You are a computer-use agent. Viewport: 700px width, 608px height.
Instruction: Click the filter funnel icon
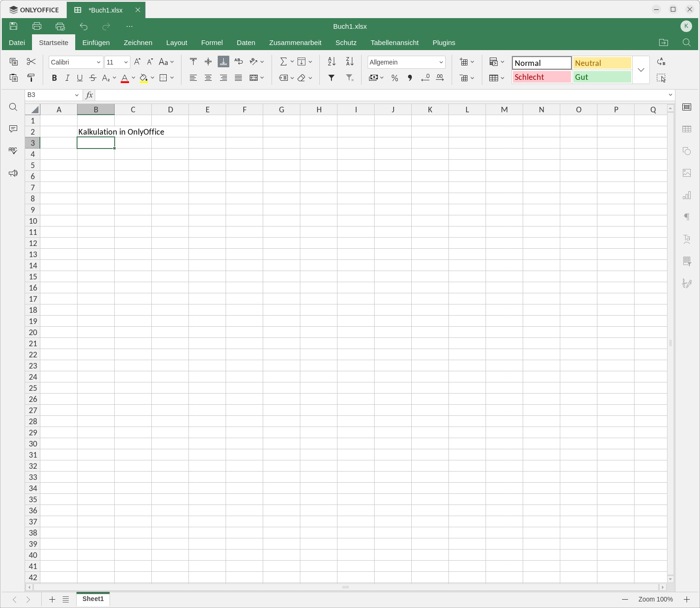tap(331, 78)
